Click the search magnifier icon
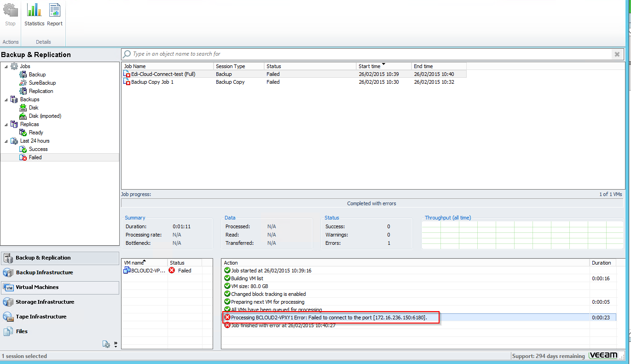 [127, 54]
